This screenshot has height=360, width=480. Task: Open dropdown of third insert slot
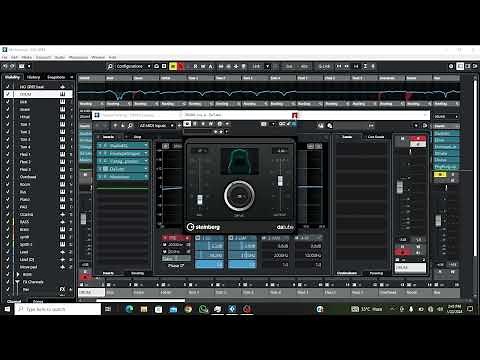click(146, 161)
